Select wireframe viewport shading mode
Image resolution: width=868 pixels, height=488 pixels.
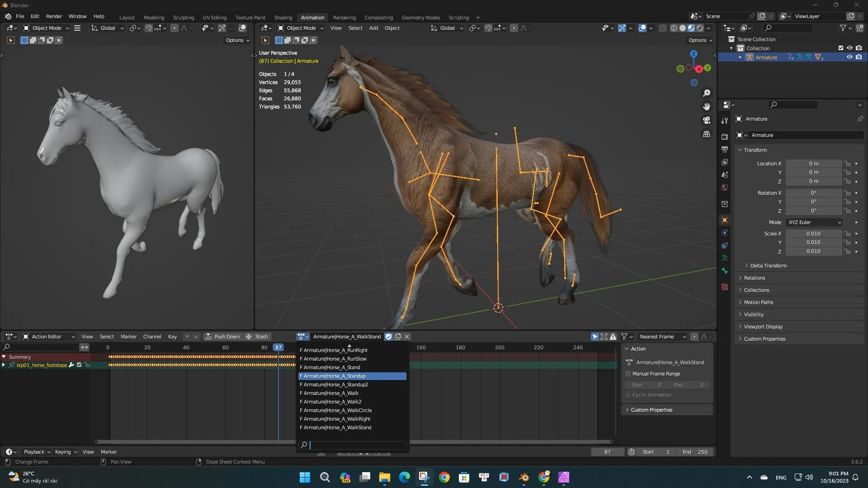point(674,28)
